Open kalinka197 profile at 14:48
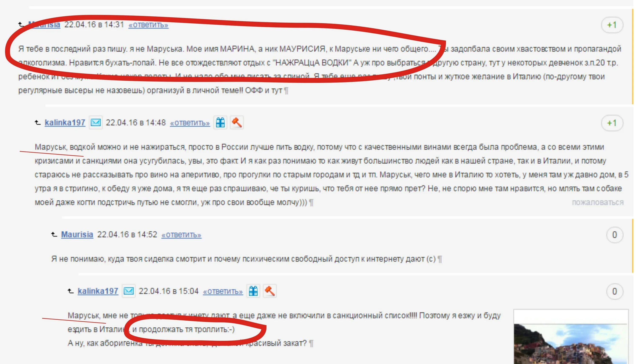 pos(65,123)
